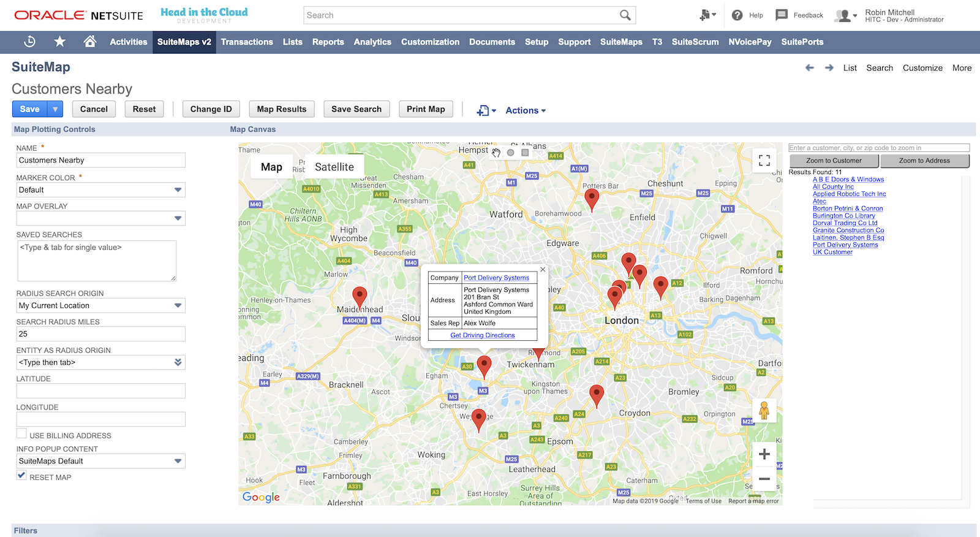Click the Saved Searches text area
980x537 pixels.
pyautogui.click(x=96, y=261)
